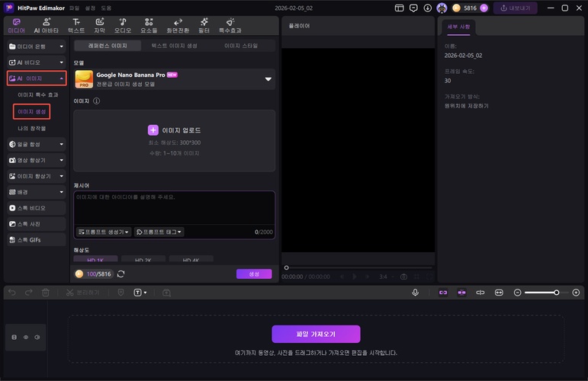
Task: Click 이미지 업로드 upload area
Action: click(175, 140)
